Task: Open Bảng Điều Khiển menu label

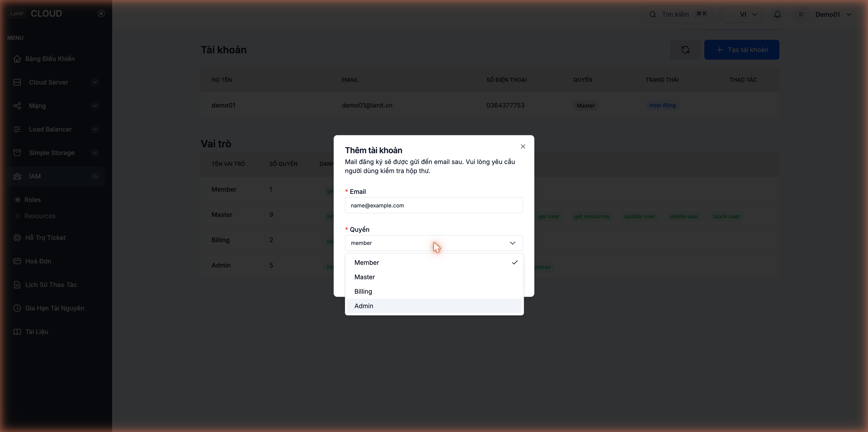Action: pyautogui.click(x=50, y=59)
